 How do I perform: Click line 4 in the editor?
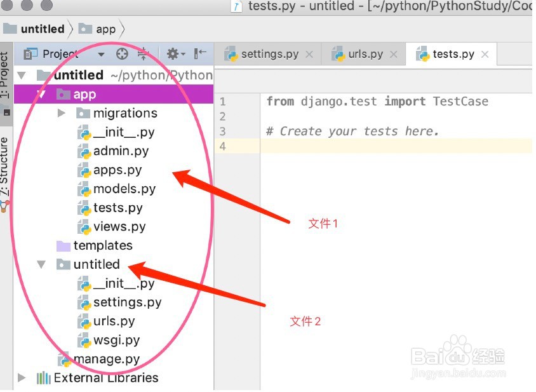[381, 146]
